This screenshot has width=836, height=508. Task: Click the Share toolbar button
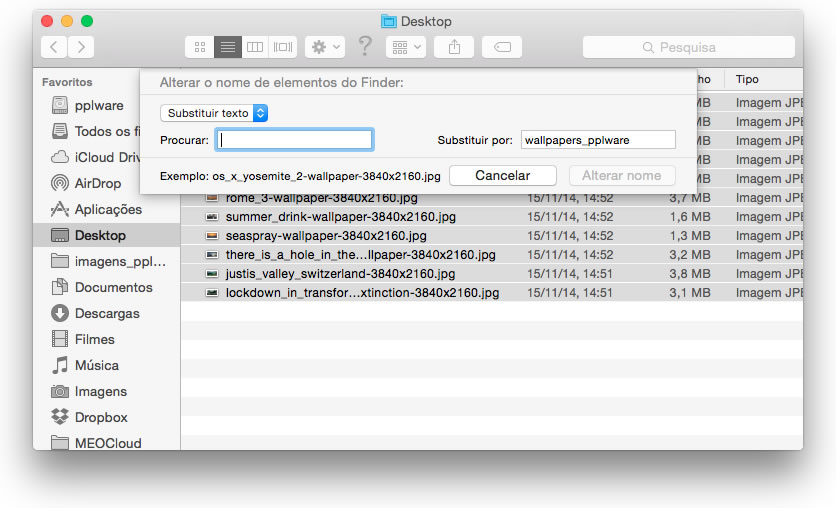tap(454, 47)
